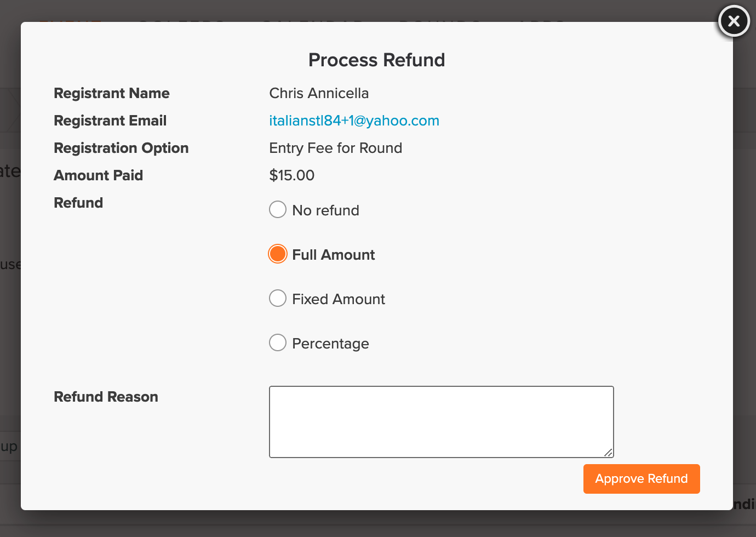Screen dimensions: 756x537
Task: Click the $15.00 amount paid value
Action: point(292,175)
